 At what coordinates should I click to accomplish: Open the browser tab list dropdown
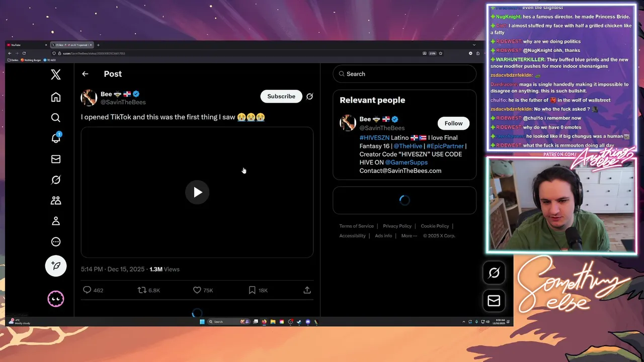474,45
